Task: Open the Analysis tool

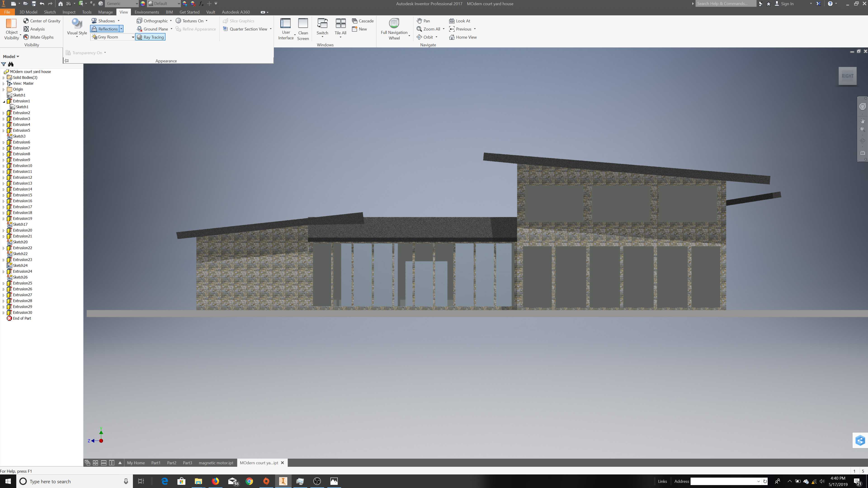Action: coord(34,29)
